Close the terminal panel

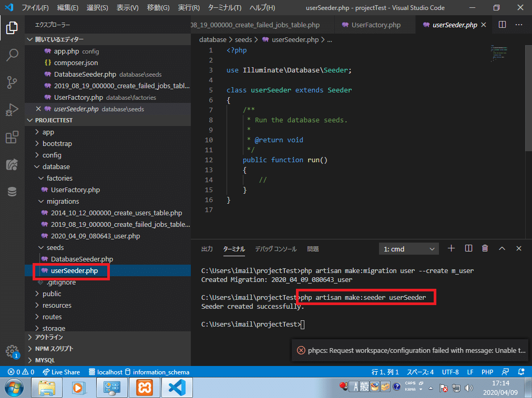[x=519, y=248]
